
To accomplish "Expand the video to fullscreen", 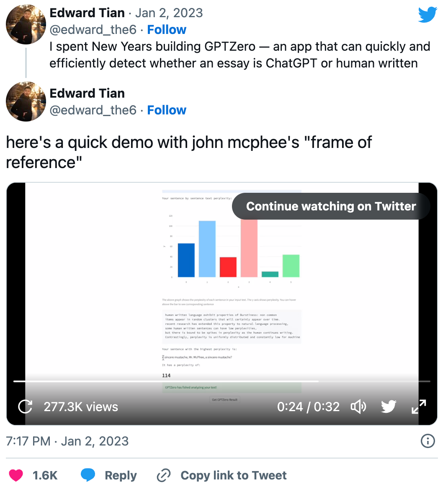I will 419,407.
